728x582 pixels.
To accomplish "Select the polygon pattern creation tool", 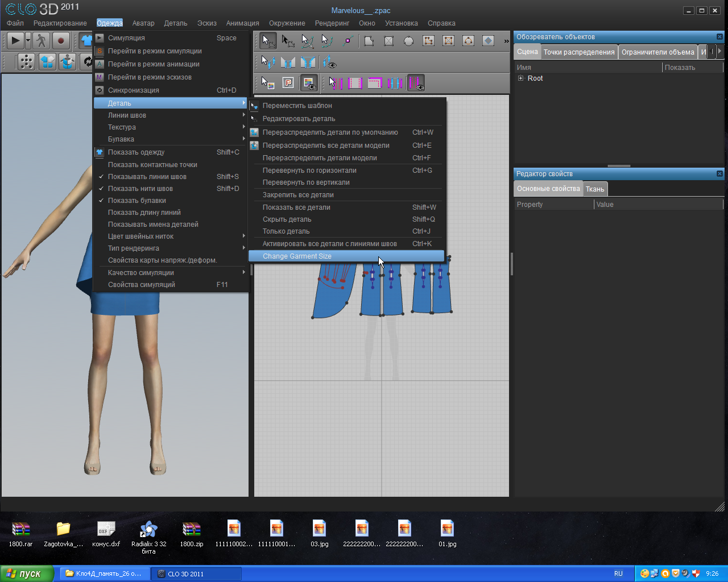I will coord(369,41).
